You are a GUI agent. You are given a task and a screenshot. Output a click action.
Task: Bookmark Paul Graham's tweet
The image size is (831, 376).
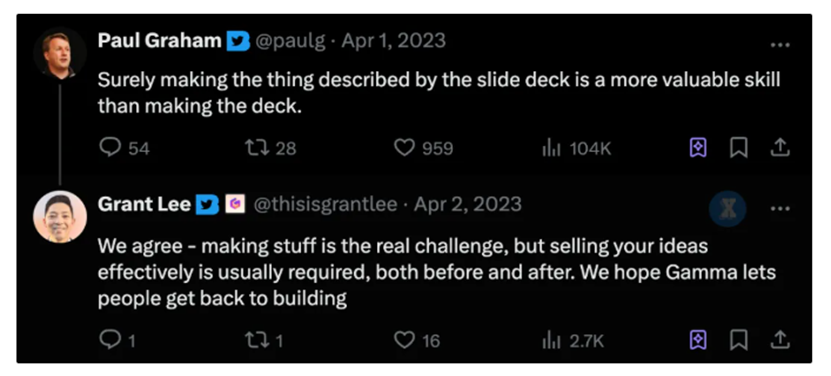point(738,148)
